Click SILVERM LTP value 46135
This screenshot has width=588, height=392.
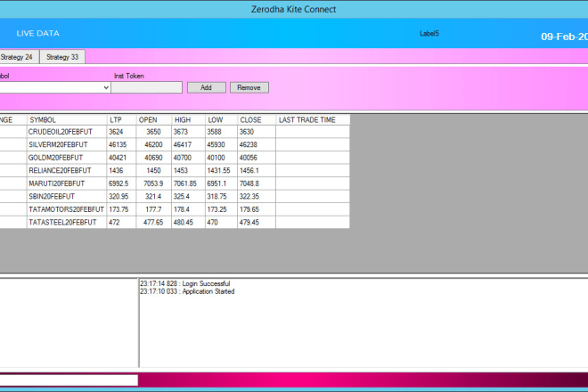[121, 144]
